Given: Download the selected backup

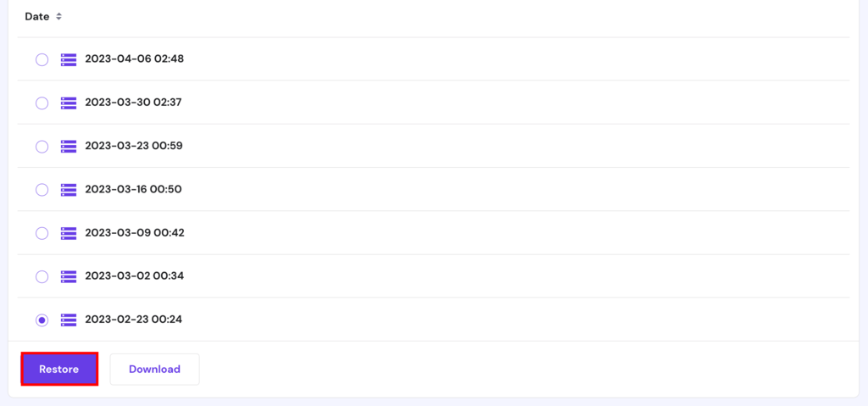Looking at the screenshot, I should click(154, 369).
